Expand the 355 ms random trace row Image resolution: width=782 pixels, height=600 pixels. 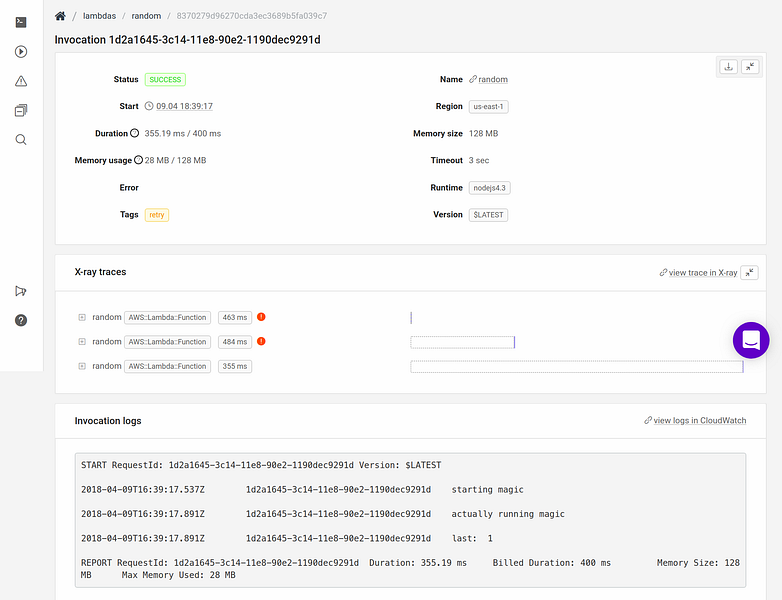click(82, 366)
